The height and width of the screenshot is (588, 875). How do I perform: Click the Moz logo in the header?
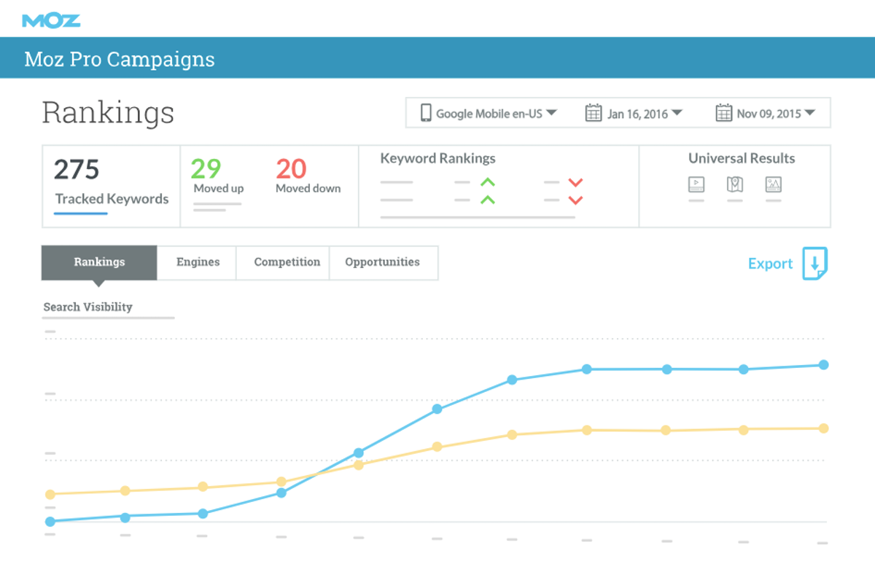tap(51, 20)
